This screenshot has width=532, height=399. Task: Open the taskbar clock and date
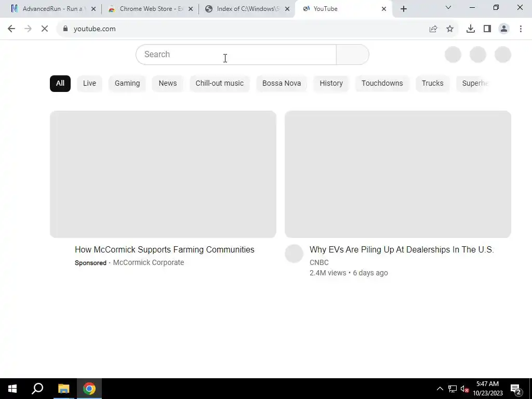487,389
